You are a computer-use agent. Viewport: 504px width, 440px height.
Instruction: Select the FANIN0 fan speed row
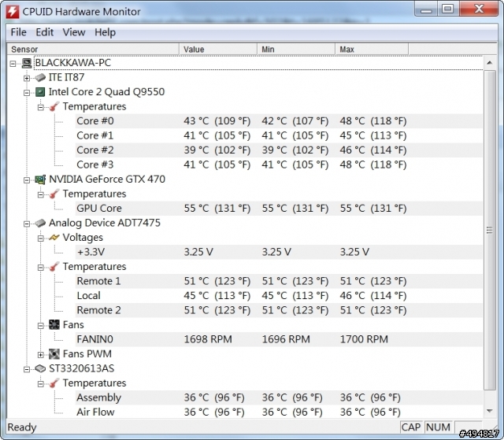279,339
